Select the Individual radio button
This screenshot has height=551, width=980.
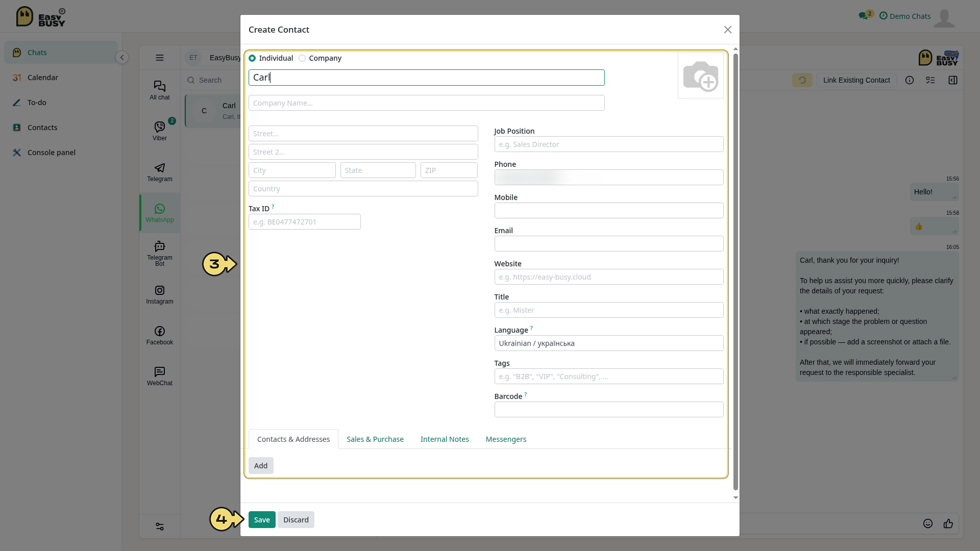click(252, 58)
